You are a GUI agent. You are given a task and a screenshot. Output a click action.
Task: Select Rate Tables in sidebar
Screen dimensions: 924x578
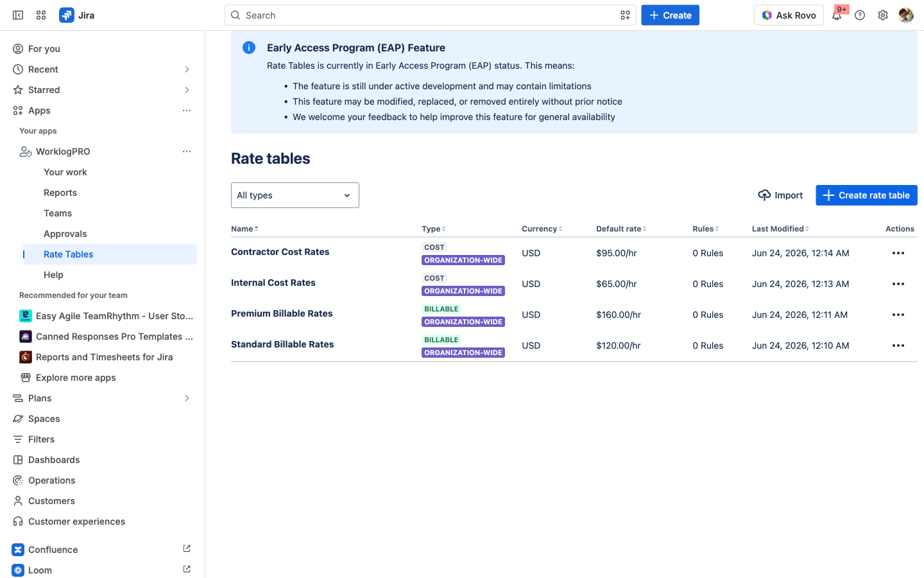click(x=110, y=254)
